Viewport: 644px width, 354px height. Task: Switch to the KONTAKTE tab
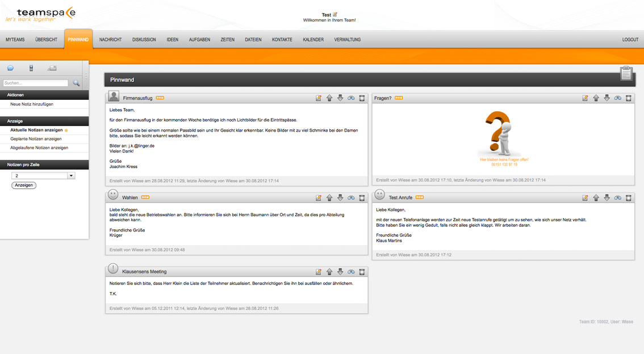pos(282,40)
